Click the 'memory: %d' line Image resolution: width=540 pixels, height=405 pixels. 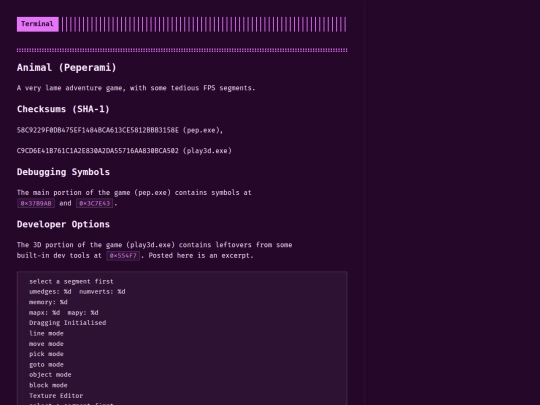tap(48, 302)
